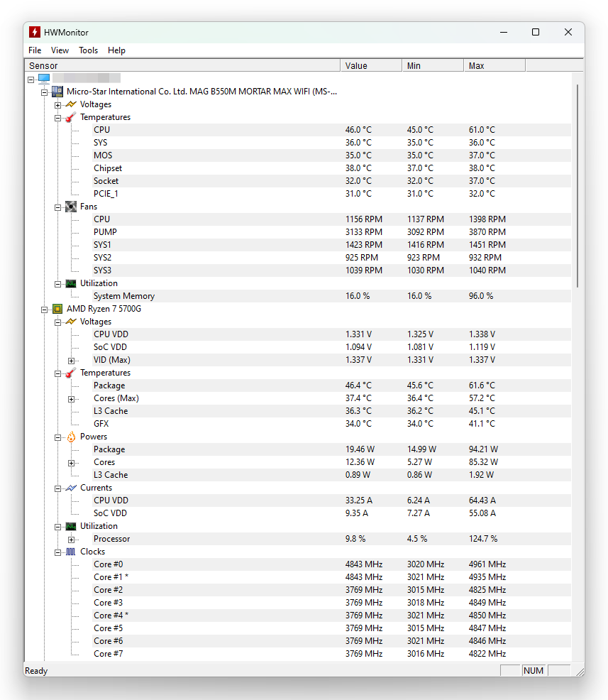Click the motherboard Temperatures thermometer icon
The image size is (608, 700).
point(70,117)
